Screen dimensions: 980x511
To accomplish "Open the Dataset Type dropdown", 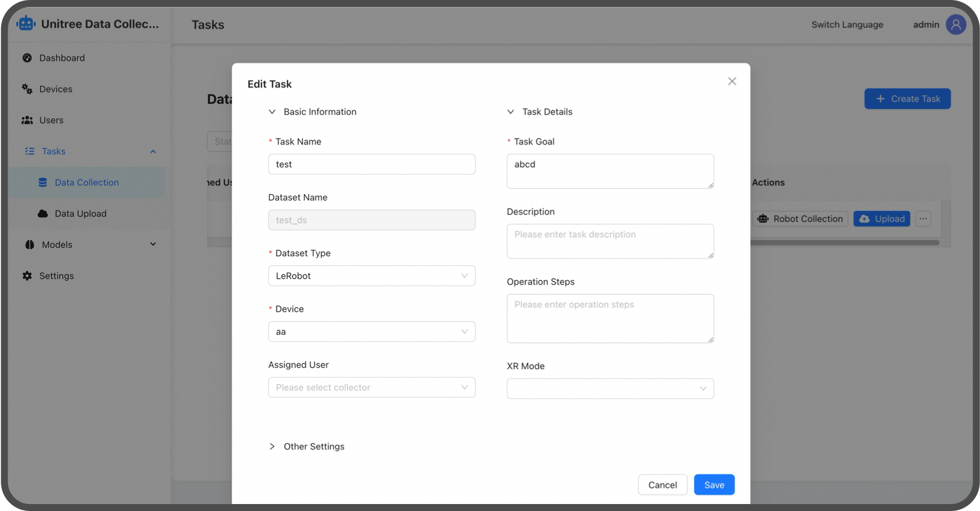I will [x=371, y=276].
